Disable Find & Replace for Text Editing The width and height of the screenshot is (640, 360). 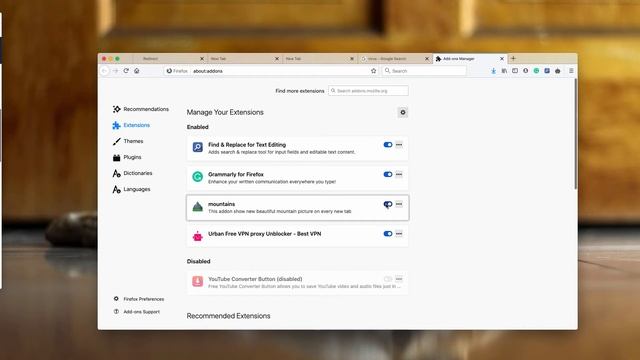388,144
